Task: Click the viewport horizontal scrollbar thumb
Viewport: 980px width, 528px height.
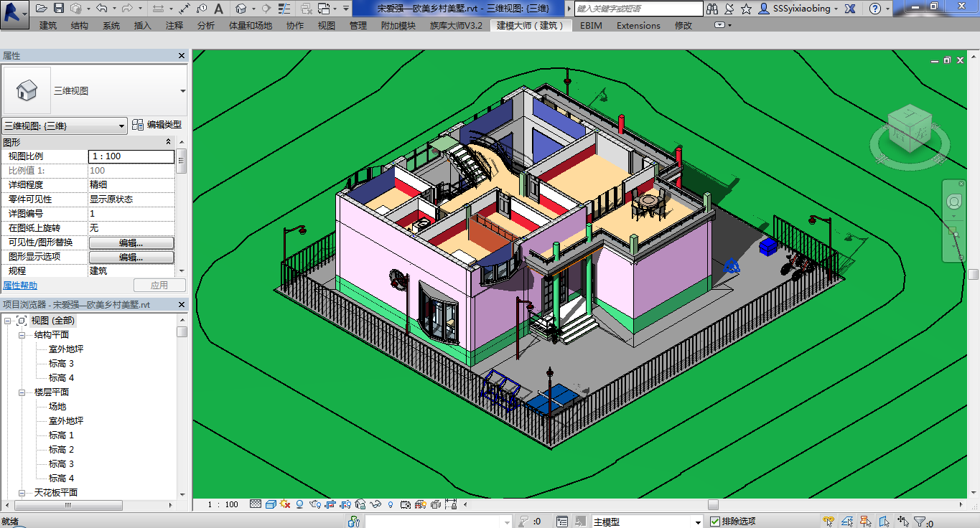Action: point(712,504)
